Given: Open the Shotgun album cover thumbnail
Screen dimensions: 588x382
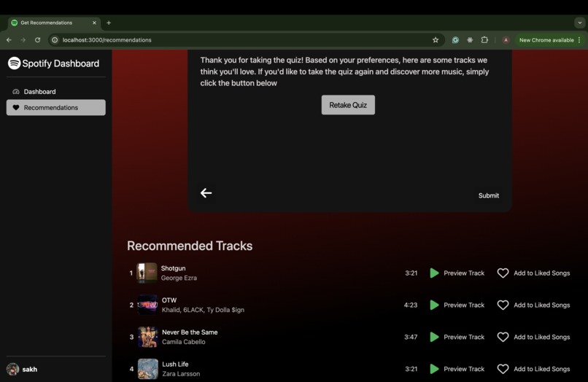Looking at the screenshot, I should pos(147,273).
